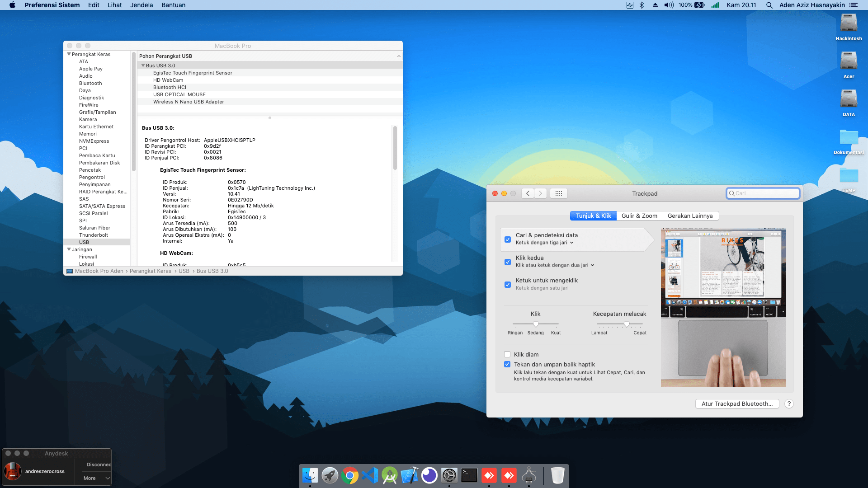Click the Pohon Perangkat USB header chevron
The width and height of the screenshot is (868, 488).
tap(399, 56)
